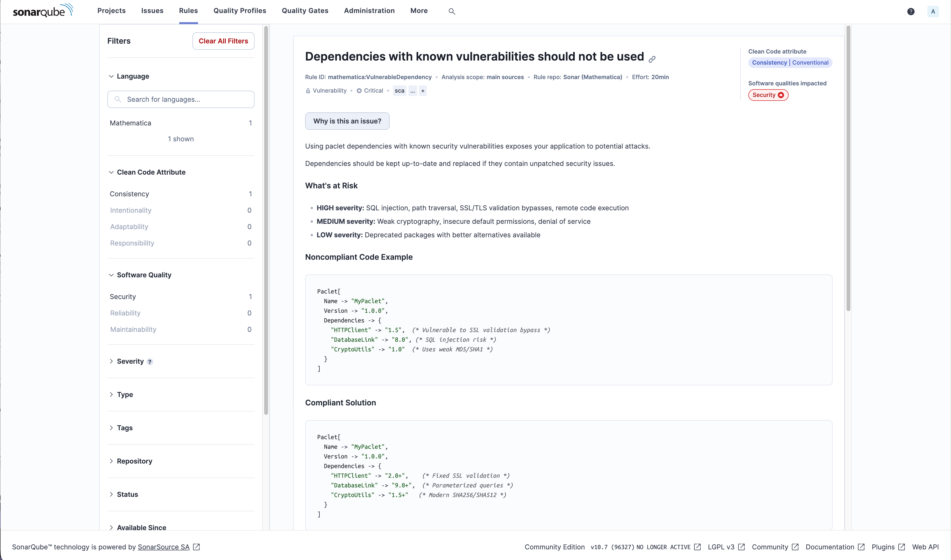
Task: Click the Clear All Filters button
Action: coord(223,41)
